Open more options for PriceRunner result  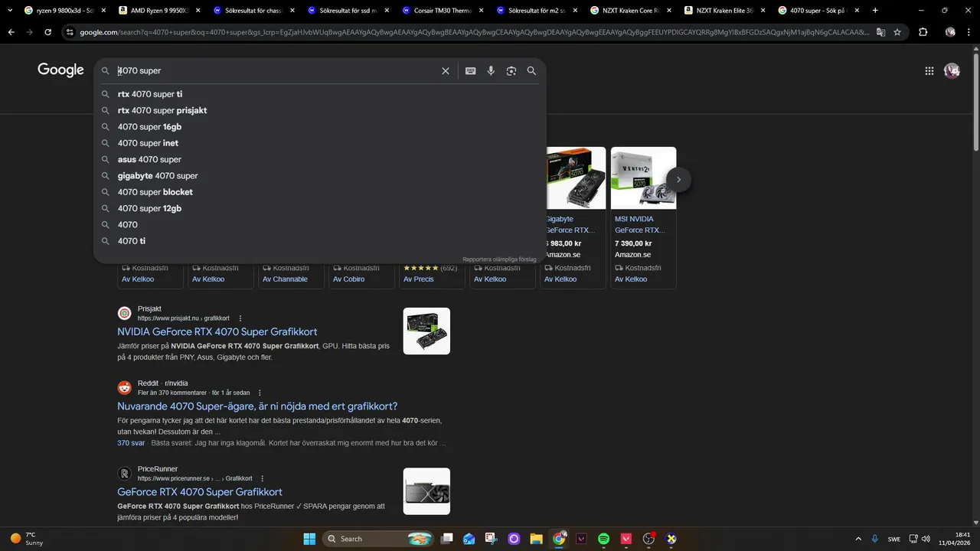[x=262, y=478]
